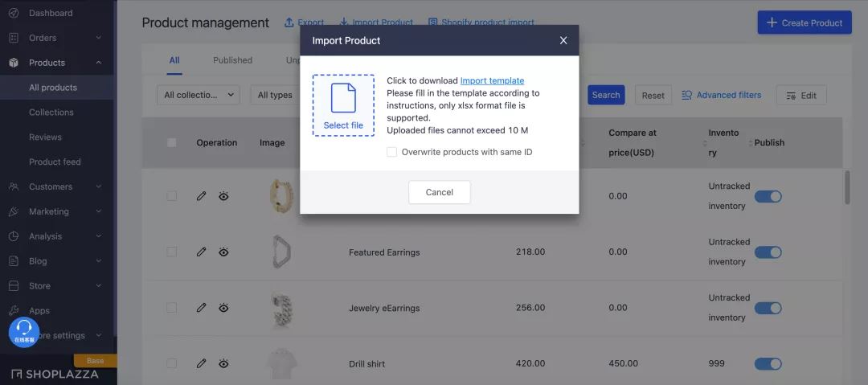Expand the Store menu chevron
868x385 pixels.
coord(99,286)
